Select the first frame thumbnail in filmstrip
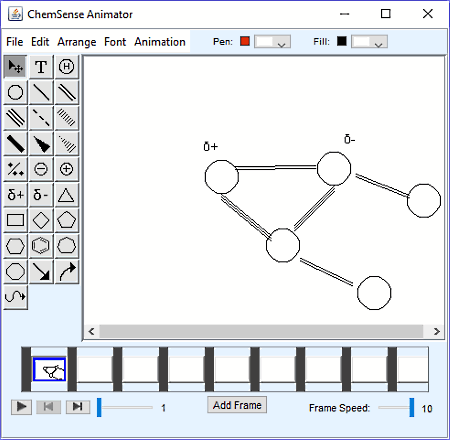Screen dimensions: 450x440 (49, 369)
